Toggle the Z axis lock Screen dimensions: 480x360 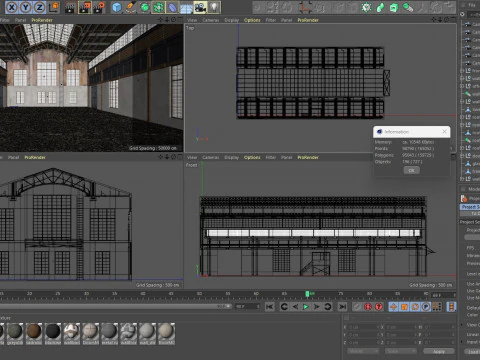click(x=40, y=7)
